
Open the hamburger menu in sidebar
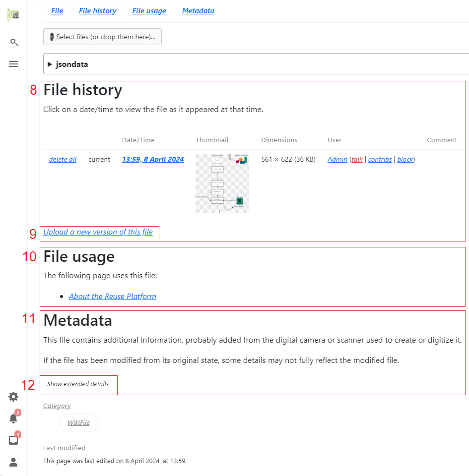(14, 64)
